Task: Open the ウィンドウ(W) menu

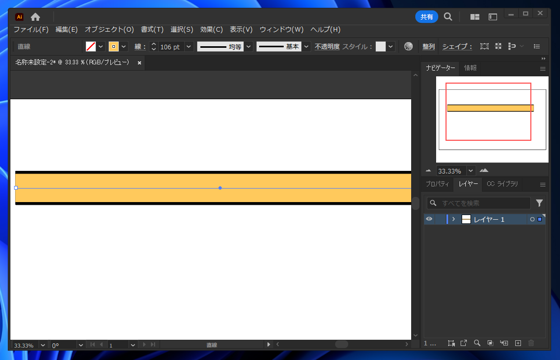Action: (281, 30)
